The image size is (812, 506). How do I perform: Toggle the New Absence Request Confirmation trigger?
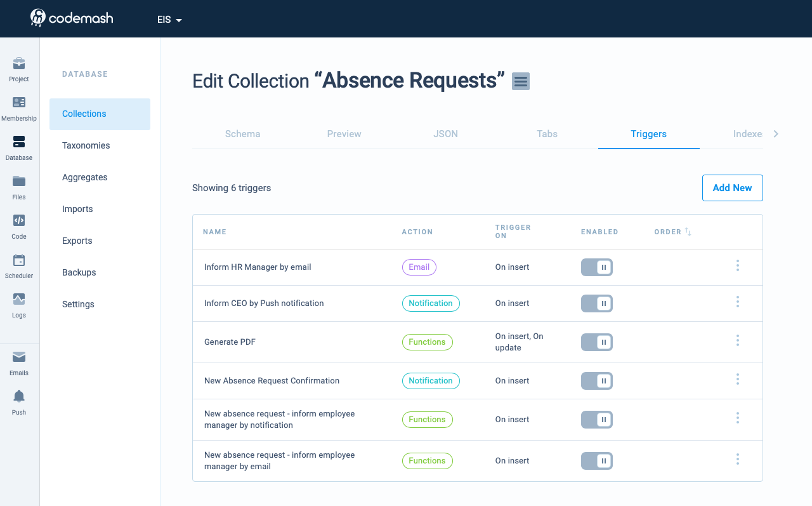[x=596, y=381]
